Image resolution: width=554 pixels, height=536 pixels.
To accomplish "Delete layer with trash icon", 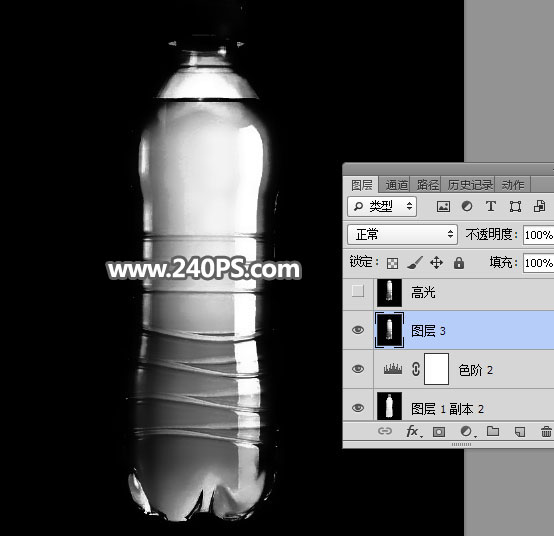I will [546, 431].
